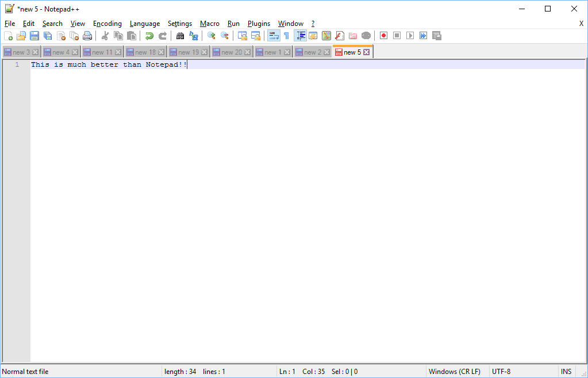Viewport: 588px width, 378px height.
Task: Click the Zoom In magnifier icon
Action: click(211, 36)
